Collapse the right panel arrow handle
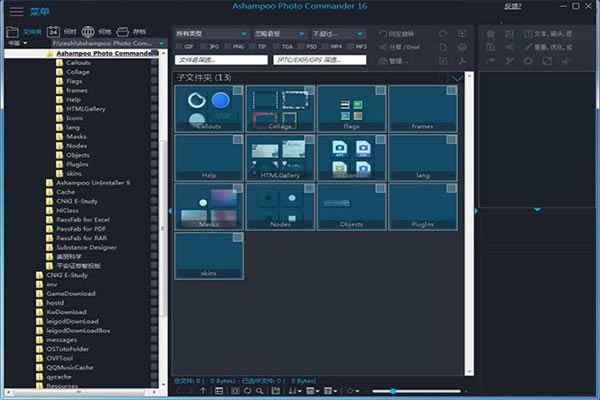 click(476, 211)
